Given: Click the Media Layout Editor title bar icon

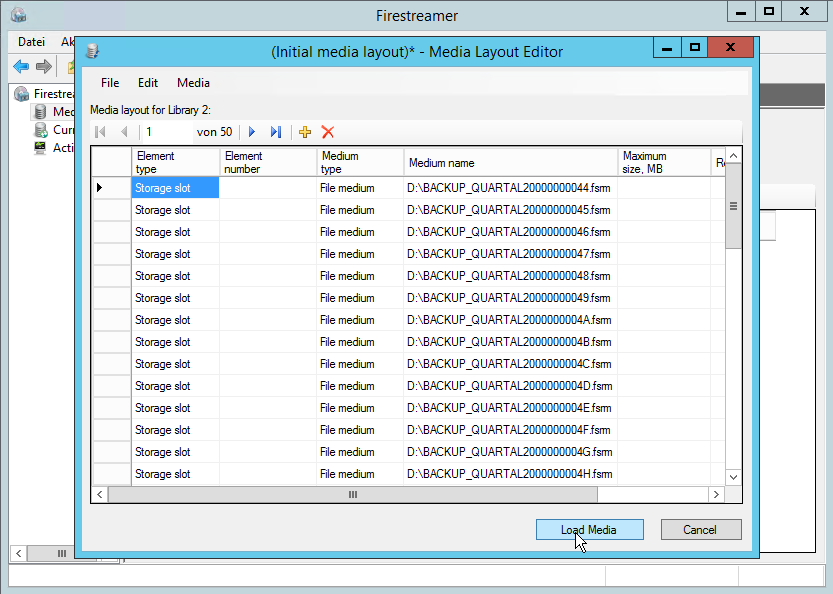Looking at the screenshot, I should (93, 51).
